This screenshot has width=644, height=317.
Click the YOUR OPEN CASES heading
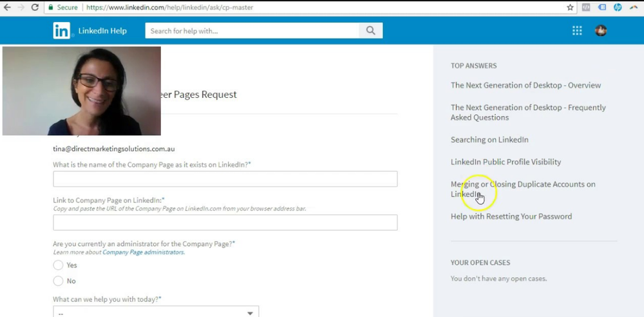pyautogui.click(x=480, y=262)
